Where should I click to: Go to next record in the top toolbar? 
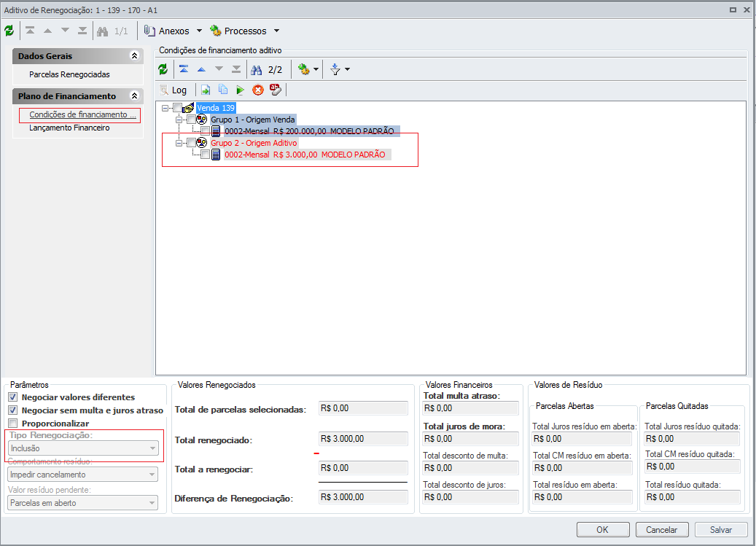point(65,31)
